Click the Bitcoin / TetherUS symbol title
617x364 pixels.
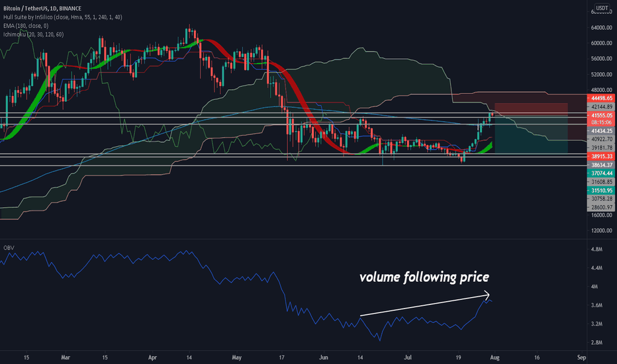pos(42,8)
